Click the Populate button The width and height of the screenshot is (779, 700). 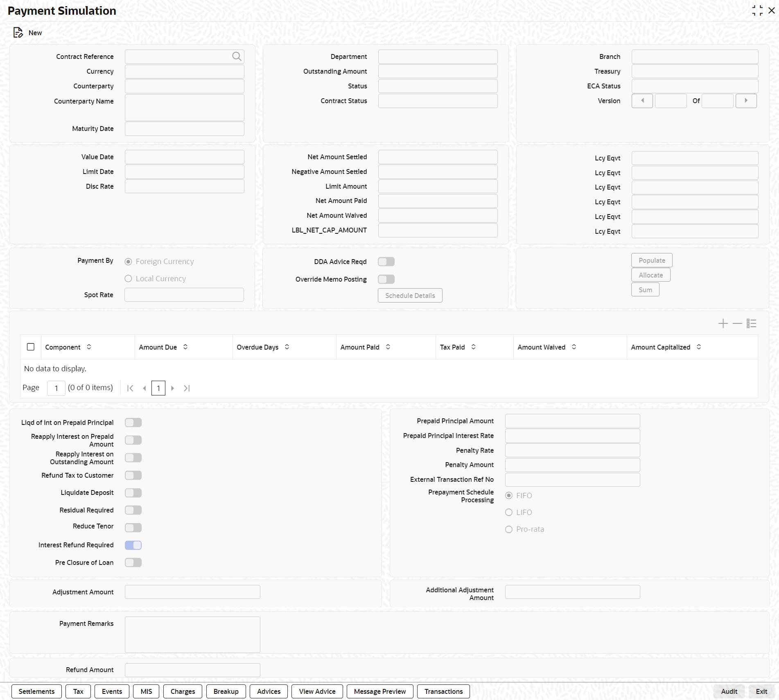pyautogui.click(x=652, y=260)
